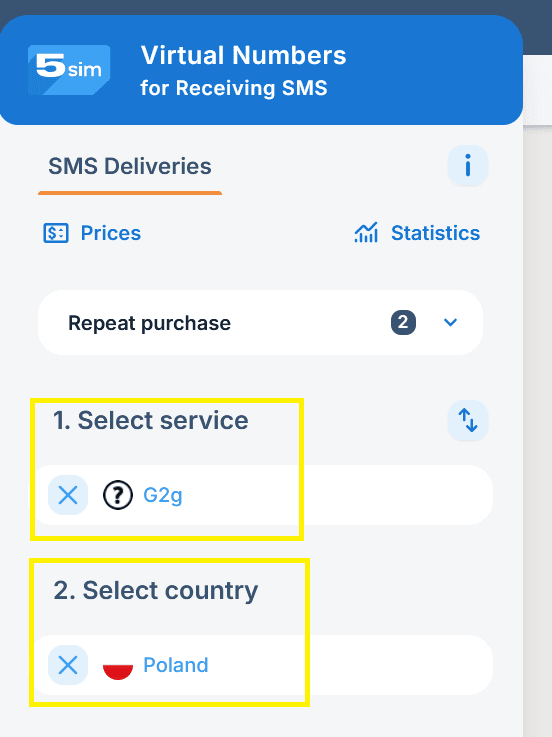The image size is (552, 737).
Task: Click the number 2 badge on Repeat purchase
Action: point(403,322)
